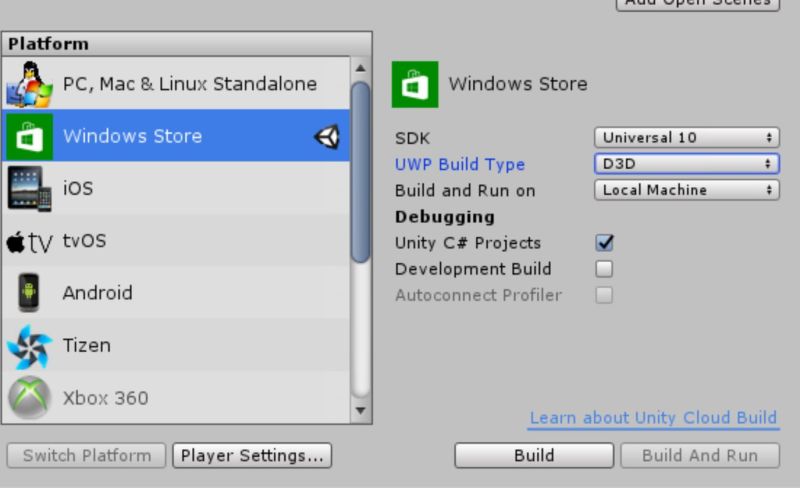Image resolution: width=800 pixels, height=488 pixels.
Task: Click the platform list scrollbar thumb
Action: (x=361, y=172)
